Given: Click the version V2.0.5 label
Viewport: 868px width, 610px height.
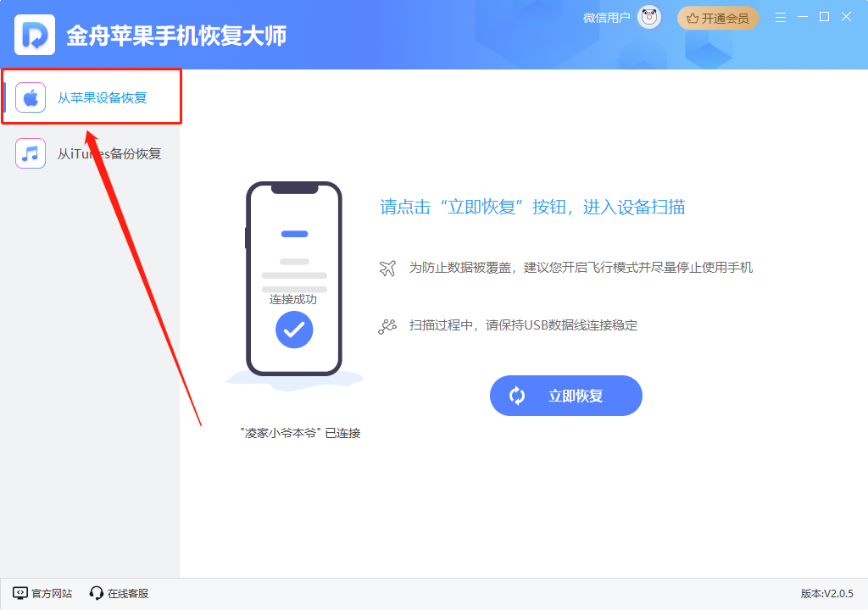Looking at the screenshot, I should pos(827,593).
